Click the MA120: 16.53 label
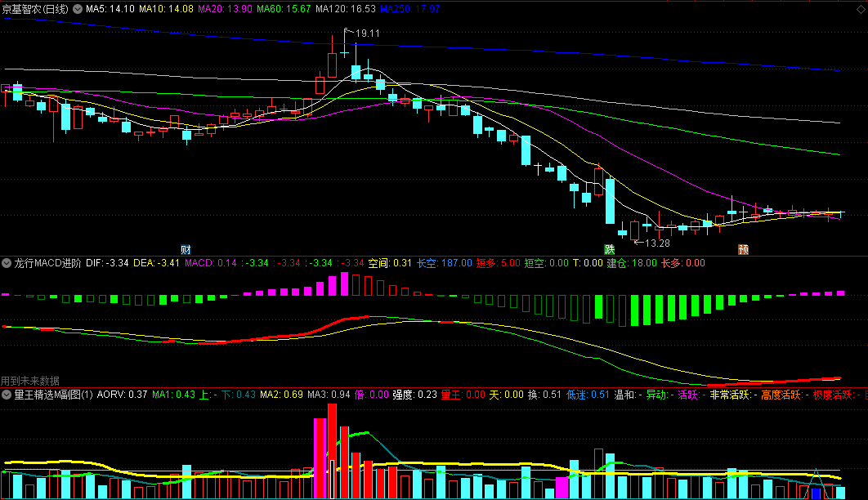Image resolution: width=868 pixels, height=500 pixels. pyautogui.click(x=346, y=9)
